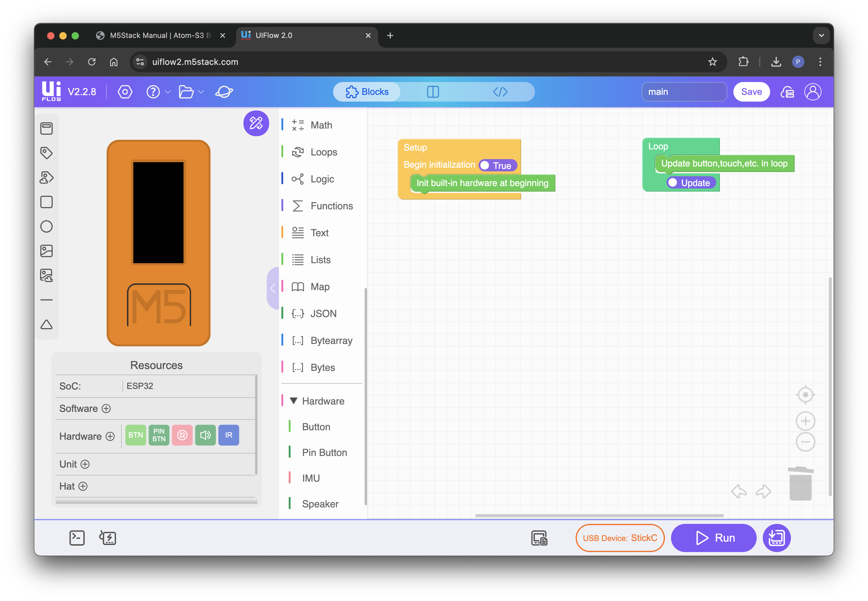
Task: Add Hardware resource with plus icon
Action: (110, 436)
